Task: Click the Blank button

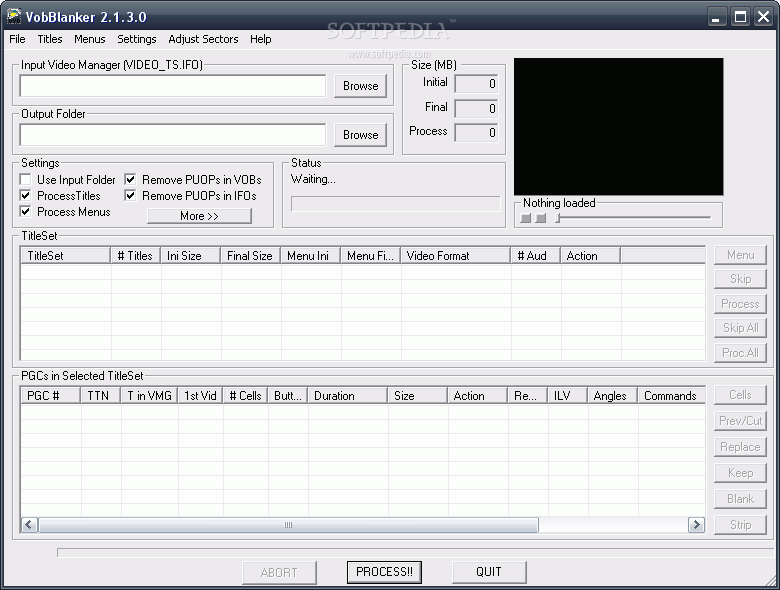Action: [740, 499]
